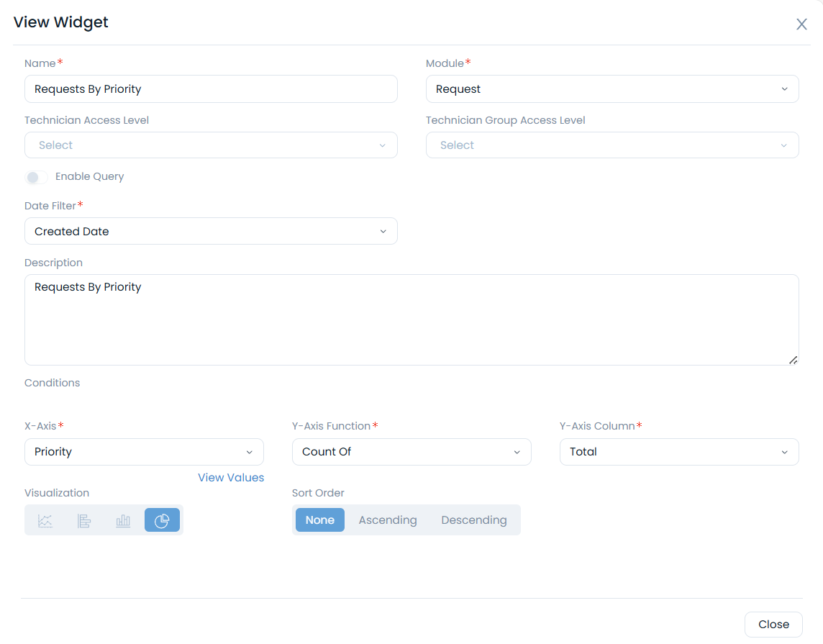The image size is (823, 644).
Task: Close the View Widget dialog with X
Action: (x=801, y=24)
